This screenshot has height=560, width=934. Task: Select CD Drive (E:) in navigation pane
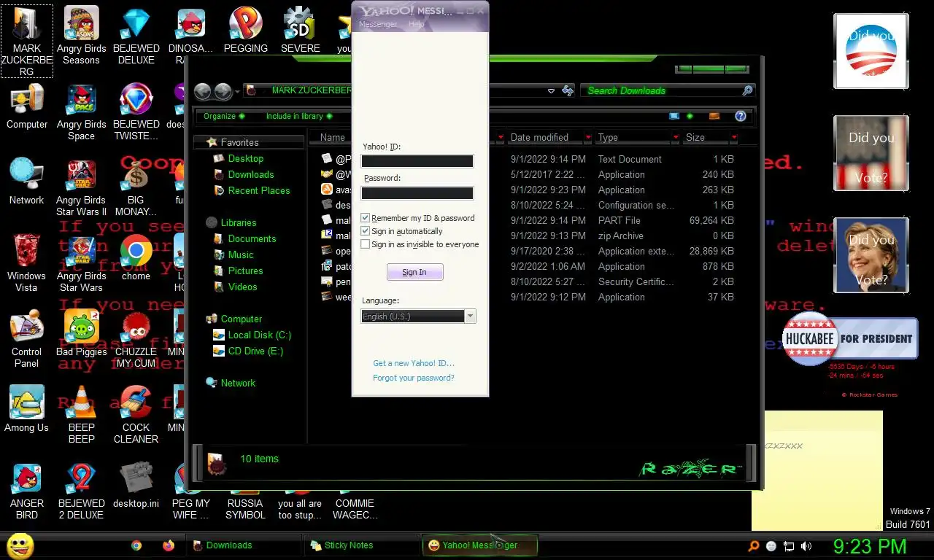[x=255, y=351]
